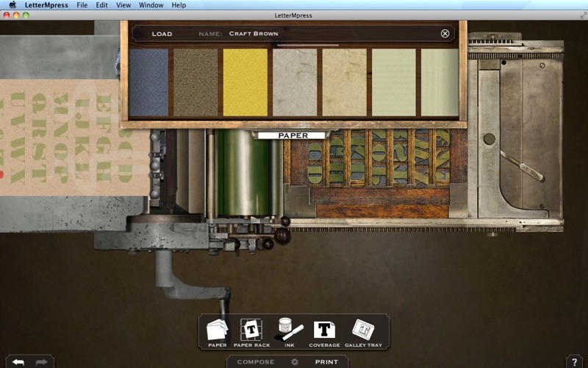Open the Window menu
588x368 pixels.
click(x=151, y=5)
